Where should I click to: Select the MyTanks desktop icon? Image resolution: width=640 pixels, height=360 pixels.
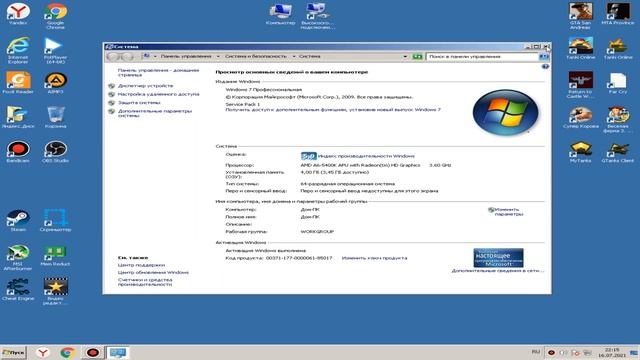[580, 152]
